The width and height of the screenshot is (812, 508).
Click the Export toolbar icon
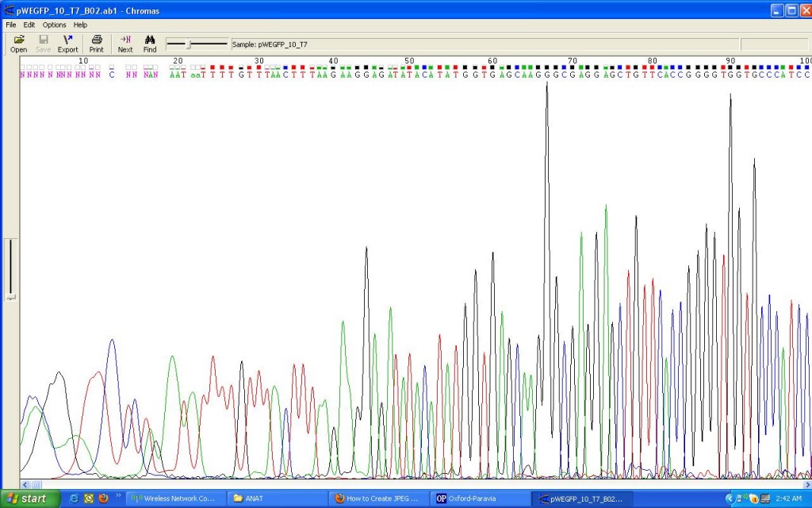pyautogui.click(x=67, y=43)
